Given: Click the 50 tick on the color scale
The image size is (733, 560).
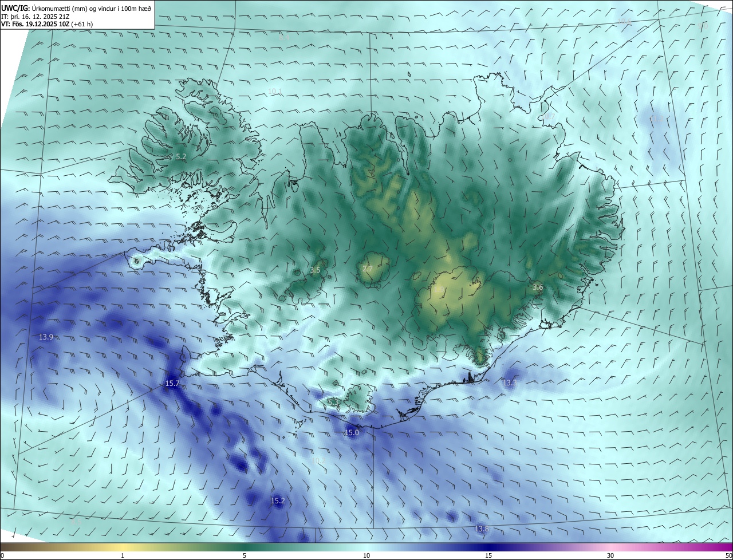Looking at the screenshot, I should [x=728, y=555].
